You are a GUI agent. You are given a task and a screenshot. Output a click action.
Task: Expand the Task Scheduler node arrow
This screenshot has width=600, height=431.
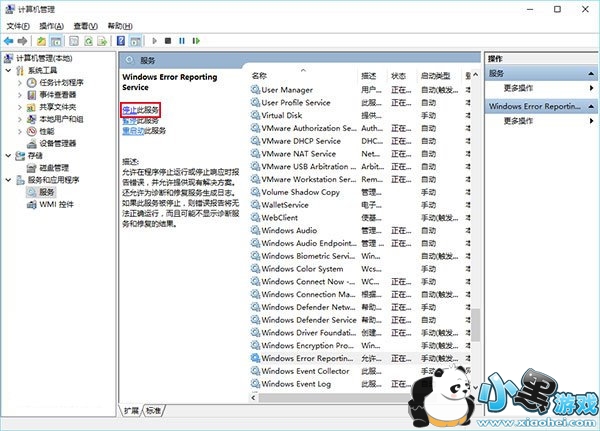[x=20, y=83]
